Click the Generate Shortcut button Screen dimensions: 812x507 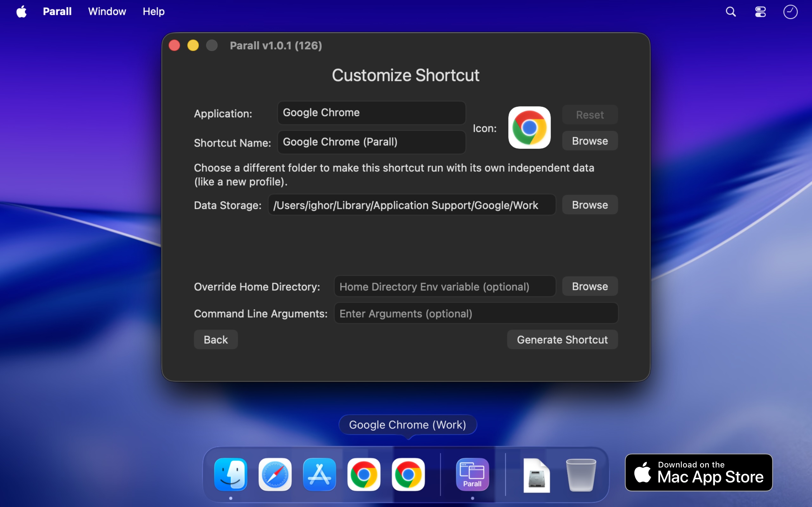pyautogui.click(x=562, y=340)
